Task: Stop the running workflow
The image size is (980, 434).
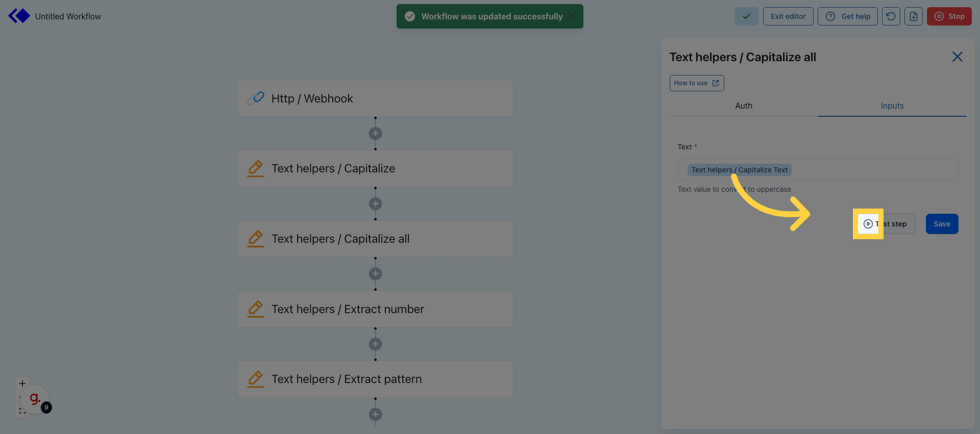Action: (x=949, y=16)
